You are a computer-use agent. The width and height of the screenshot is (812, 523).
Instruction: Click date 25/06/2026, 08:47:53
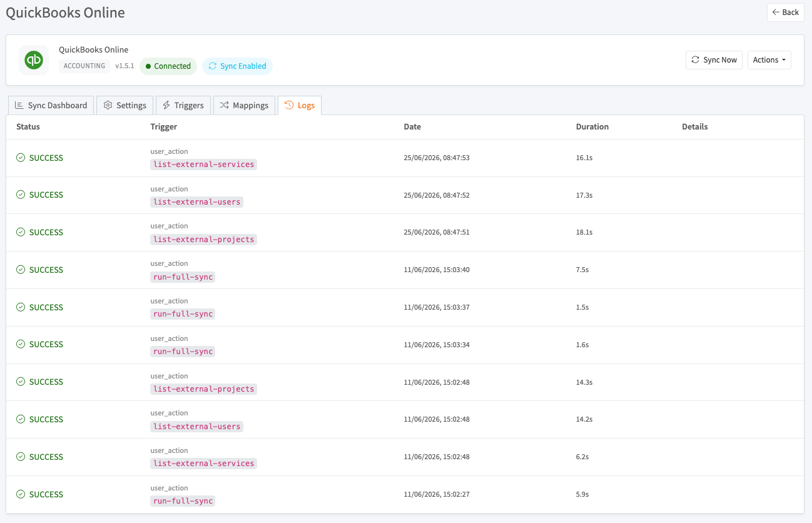437,158
